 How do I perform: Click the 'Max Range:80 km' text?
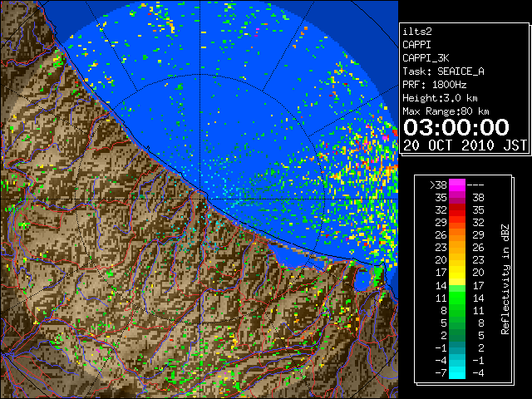tap(446, 111)
